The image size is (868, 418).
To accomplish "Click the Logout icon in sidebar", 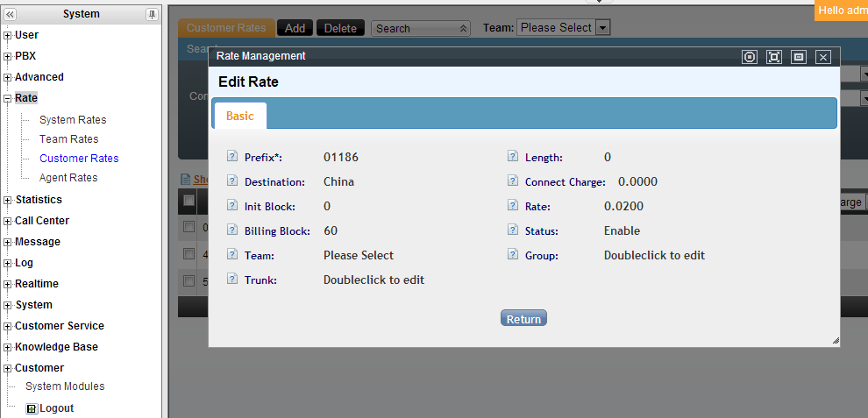I will pos(32,408).
